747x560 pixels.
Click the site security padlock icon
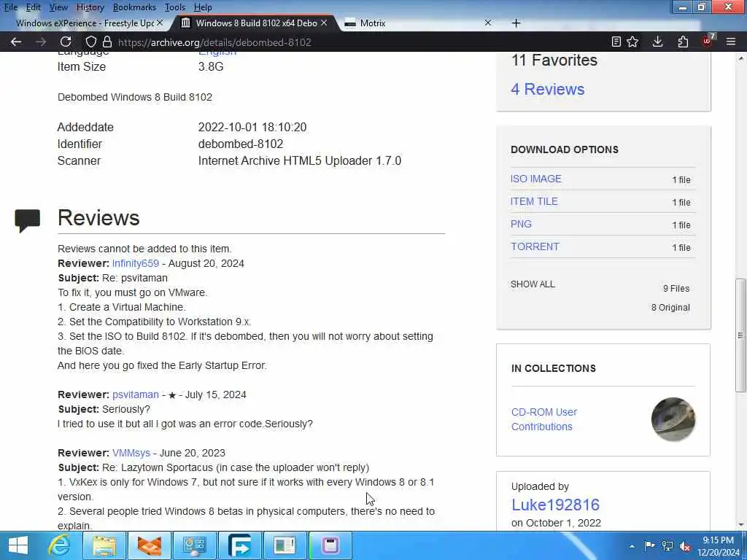coord(107,42)
